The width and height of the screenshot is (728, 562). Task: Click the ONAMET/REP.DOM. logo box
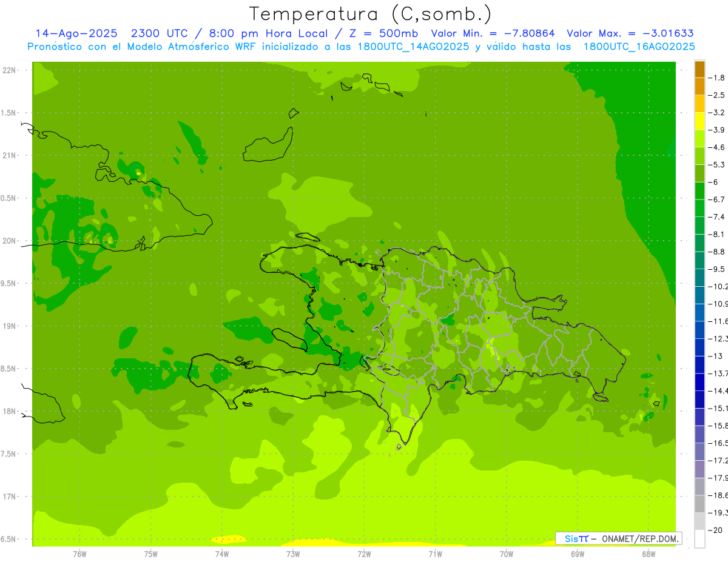618,538
